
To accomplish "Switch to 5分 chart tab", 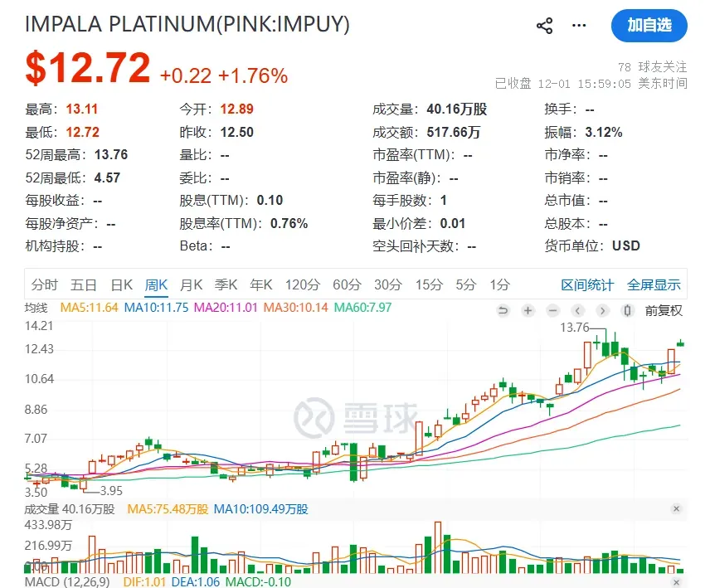I will 466,284.
